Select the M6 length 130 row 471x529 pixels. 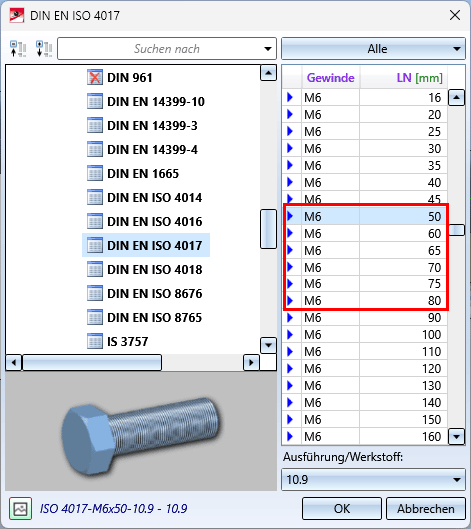pos(365,385)
